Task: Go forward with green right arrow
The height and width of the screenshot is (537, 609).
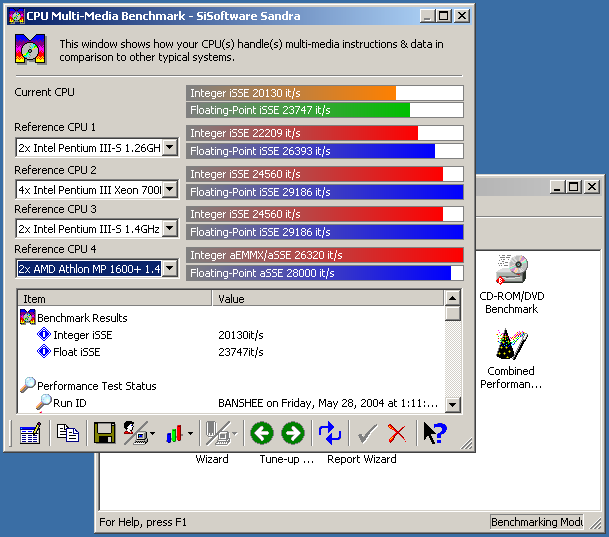Action: click(x=293, y=433)
